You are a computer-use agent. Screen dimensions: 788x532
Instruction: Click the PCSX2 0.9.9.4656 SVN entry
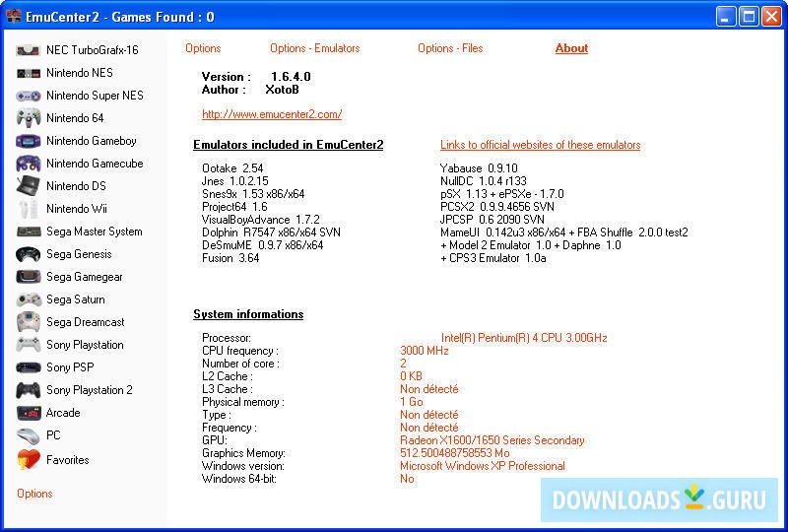point(497,207)
